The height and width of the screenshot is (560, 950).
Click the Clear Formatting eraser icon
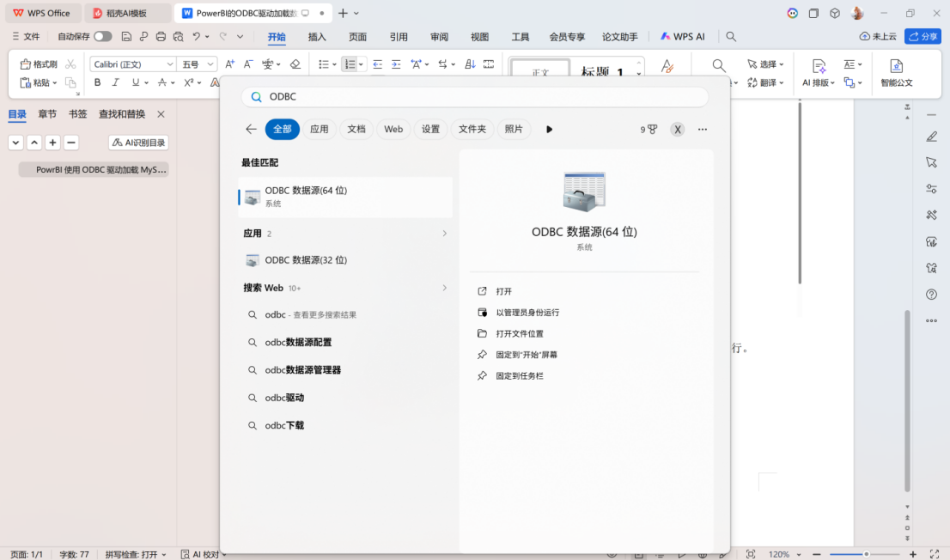tap(295, 64)
